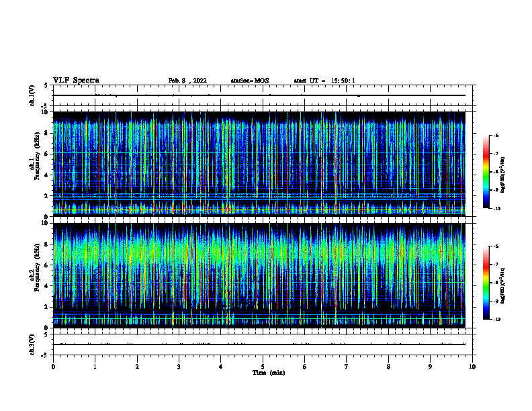Click the "station=MOS" label

[250, 81]
